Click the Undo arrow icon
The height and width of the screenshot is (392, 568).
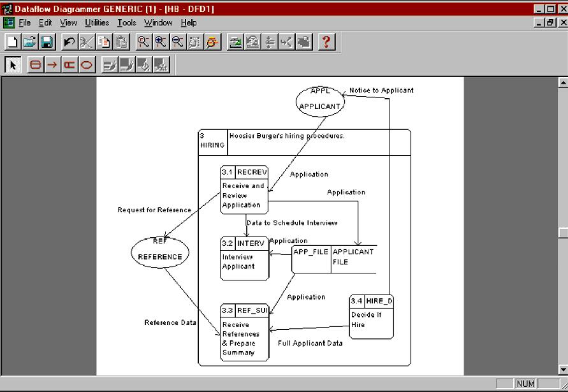click(69, 42)
